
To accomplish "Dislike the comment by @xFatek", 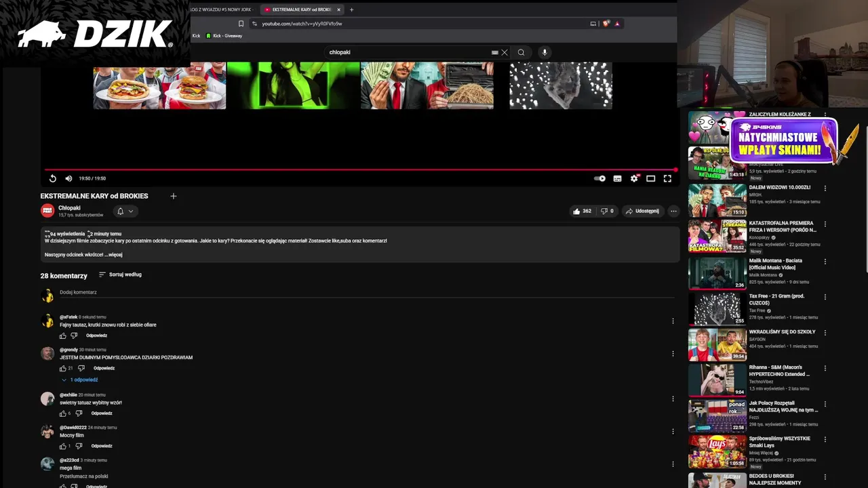I will point(75,335).
